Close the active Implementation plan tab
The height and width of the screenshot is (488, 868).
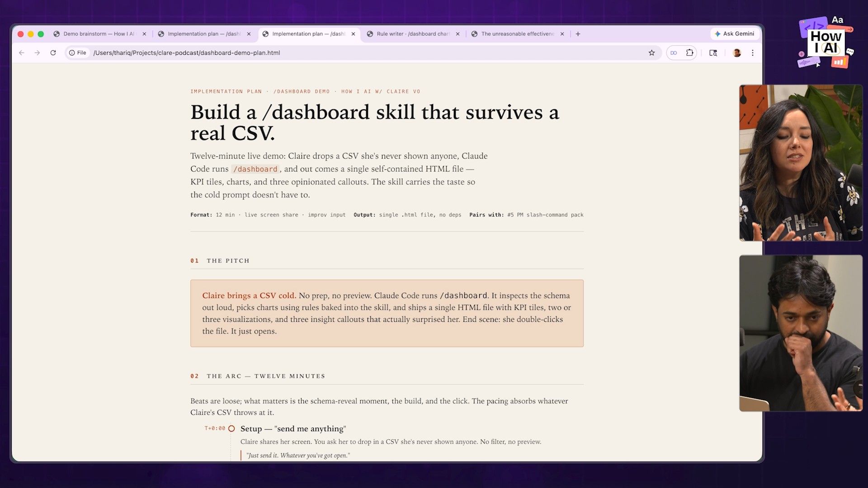[x=353, y=34]
